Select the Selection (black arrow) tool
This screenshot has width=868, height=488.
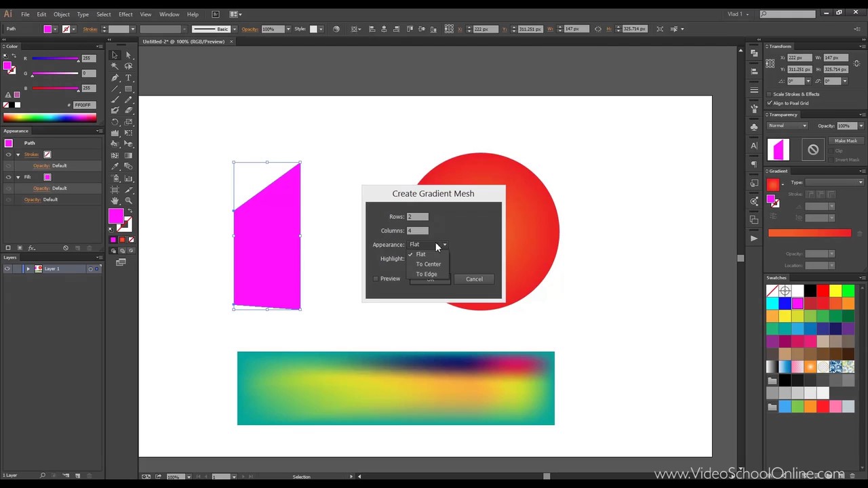coord(115,55)
